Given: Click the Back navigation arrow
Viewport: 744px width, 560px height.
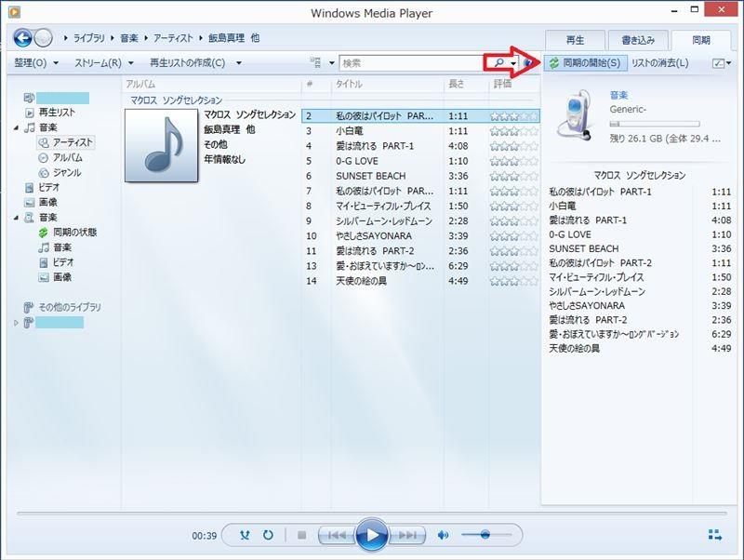Looking at the screenshot, I should click(x=22, y=37).
